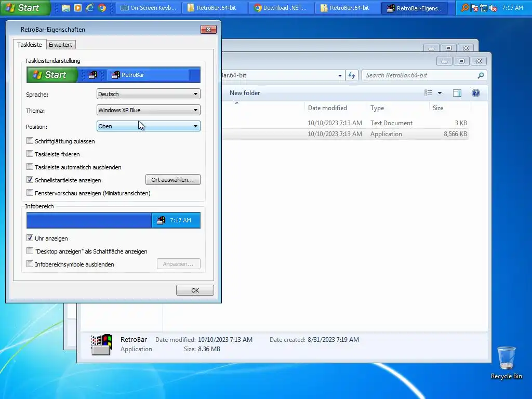This screenshot has width=532, height=399.
Task: Open the Position dropdown showing Oben
Action: (x=148, y=126)
